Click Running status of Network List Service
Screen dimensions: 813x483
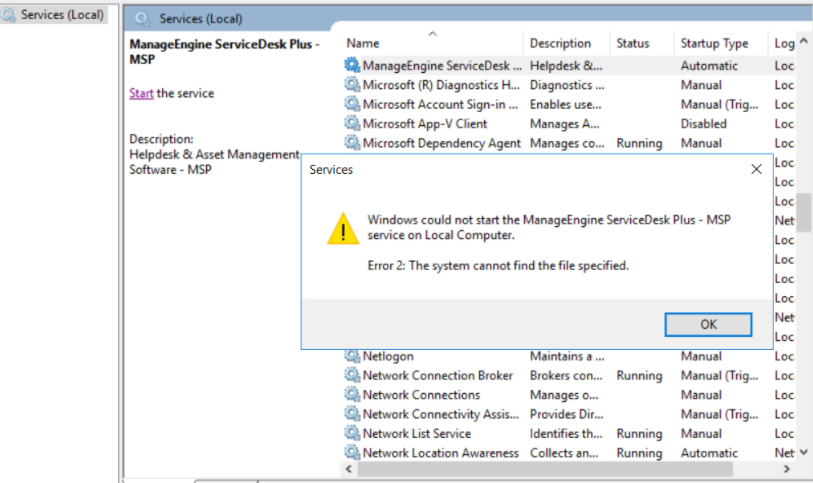point(639,433)
